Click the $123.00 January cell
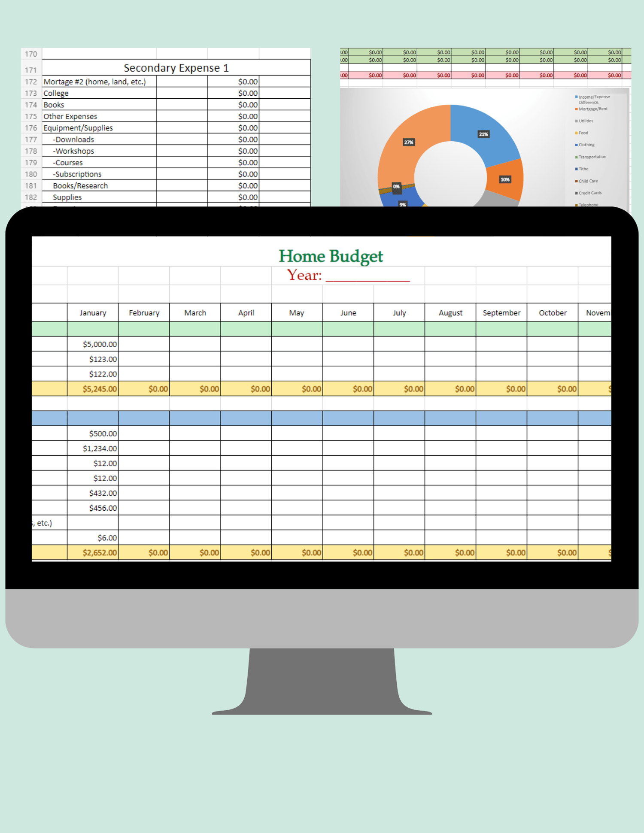The width and height of the screenshot is (644, 833). pyautogui.click(x=93, y=359)
